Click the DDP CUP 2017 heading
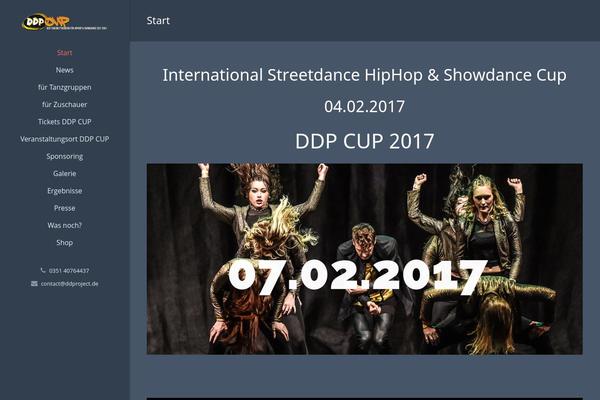Image resolution: width=600 pixels, height=400 pixels. click(364, 141)
